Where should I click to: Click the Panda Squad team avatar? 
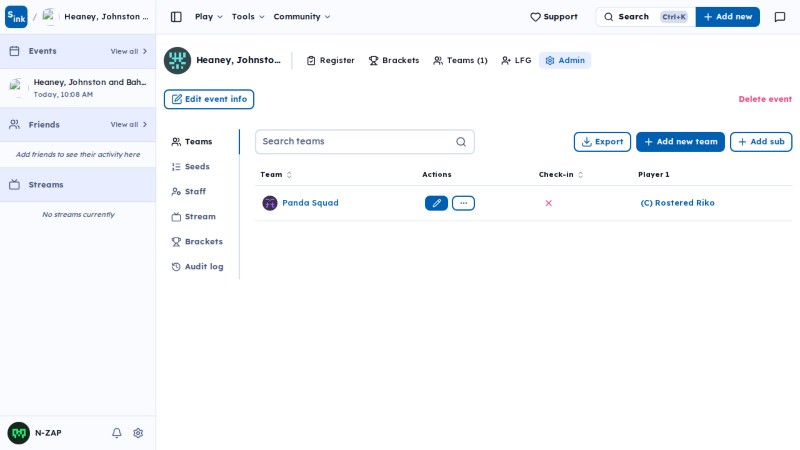click(270, 203)
